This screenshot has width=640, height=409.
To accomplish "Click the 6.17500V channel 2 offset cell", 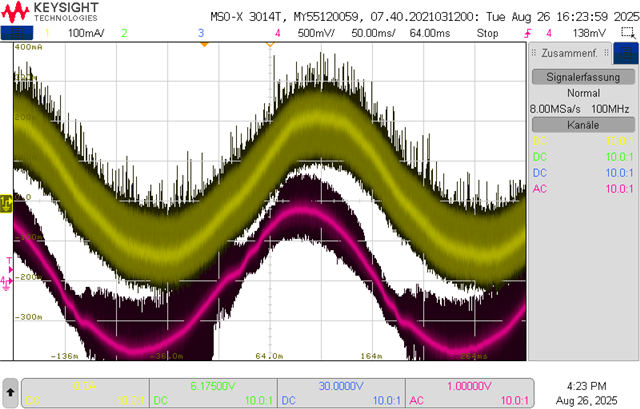I will (x=213, y=393).
